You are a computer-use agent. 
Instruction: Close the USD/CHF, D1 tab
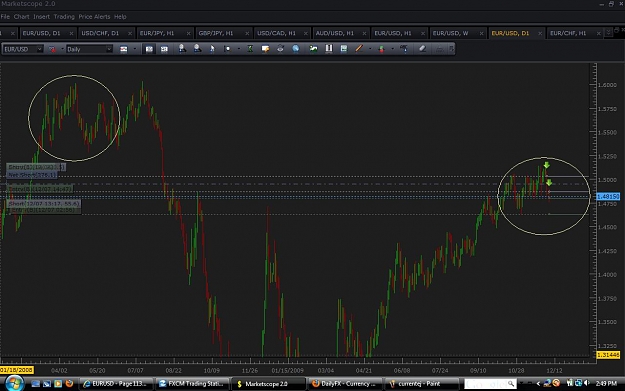(x=130, y=33)
